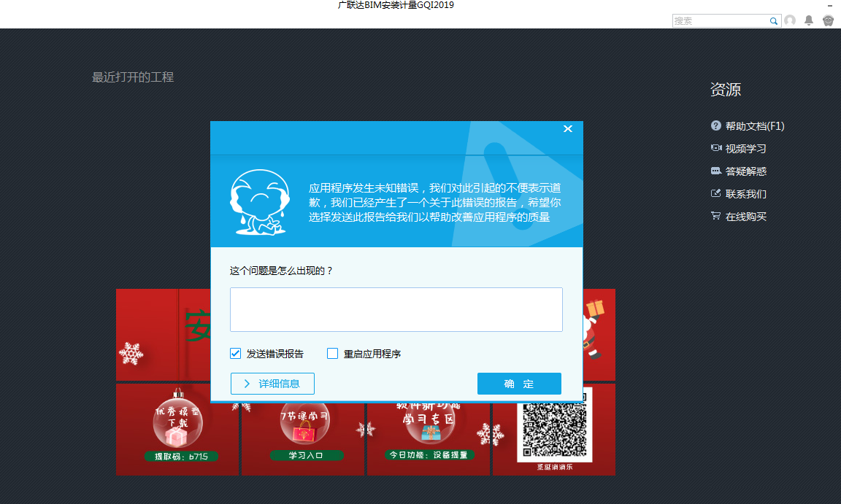Image resolution: width=841 pixels, height=504 pixels.
Task: Click the QR code banner tile
Action: pos(554,430)
